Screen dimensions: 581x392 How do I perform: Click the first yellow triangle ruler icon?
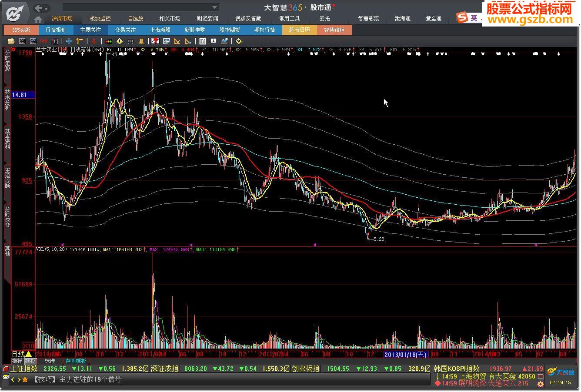click(x=177, y=41)
